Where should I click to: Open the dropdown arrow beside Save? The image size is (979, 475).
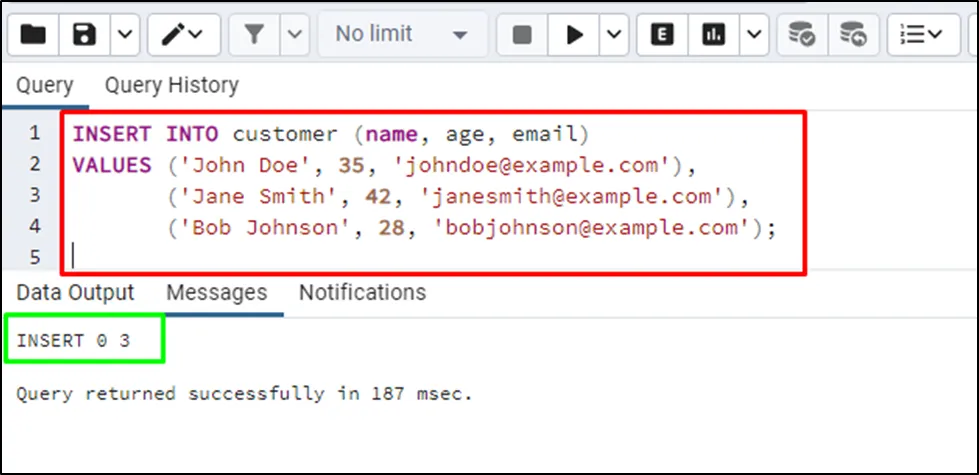click(123, 34)
